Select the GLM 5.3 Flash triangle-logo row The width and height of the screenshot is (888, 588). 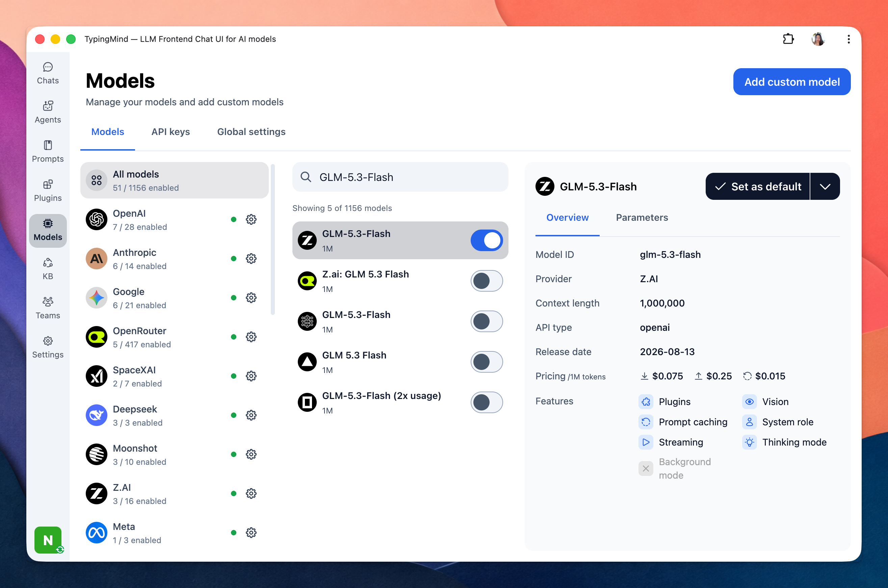click(x=400, y=362)
